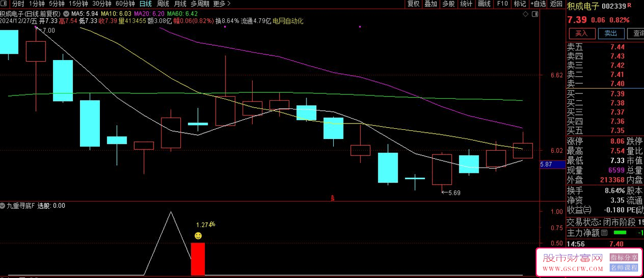Switch to 日线 daily chart
Image resolution: width=644 pixels, height=278 pixels.
tap(145, 3)
